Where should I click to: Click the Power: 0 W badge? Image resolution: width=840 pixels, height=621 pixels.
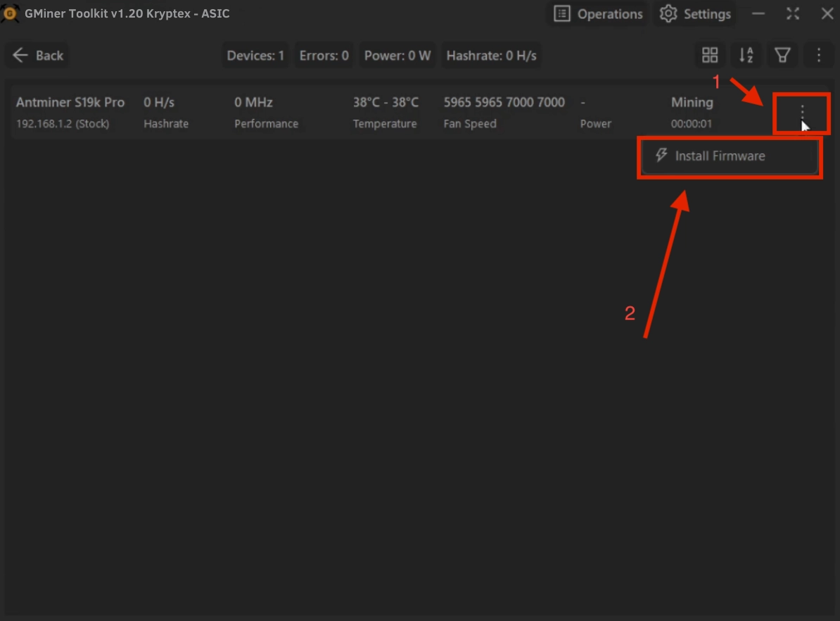point(397,56)
